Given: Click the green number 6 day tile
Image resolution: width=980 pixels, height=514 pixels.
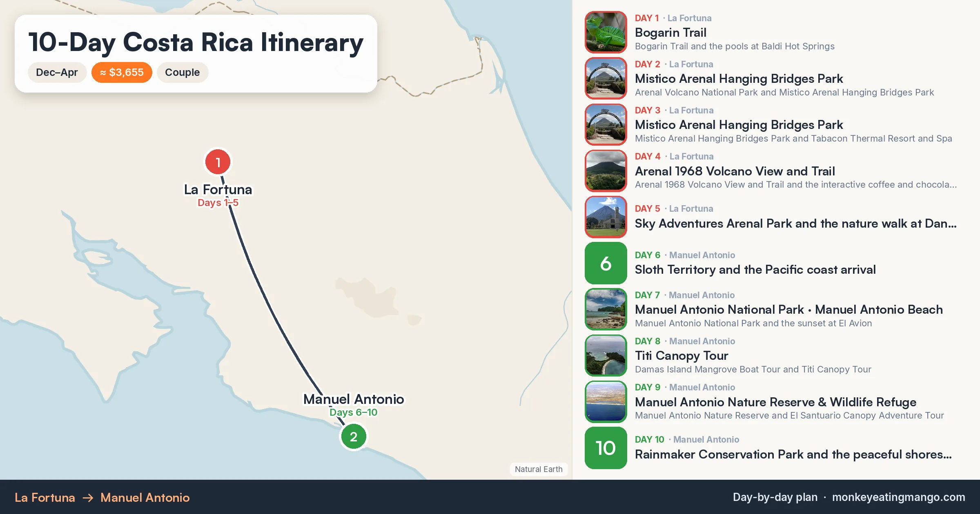Looking at the screenshot, I should pyautogui.click(x=606, y=263).
